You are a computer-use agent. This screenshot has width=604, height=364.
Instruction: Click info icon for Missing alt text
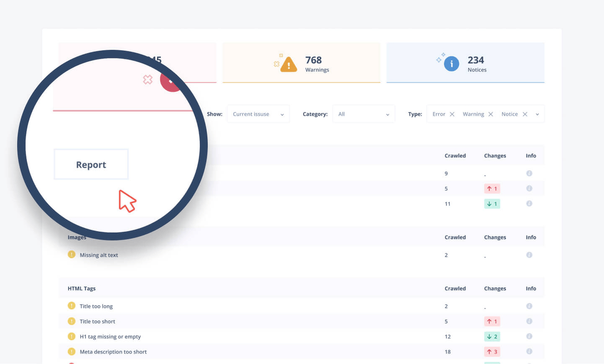(529, 255)
